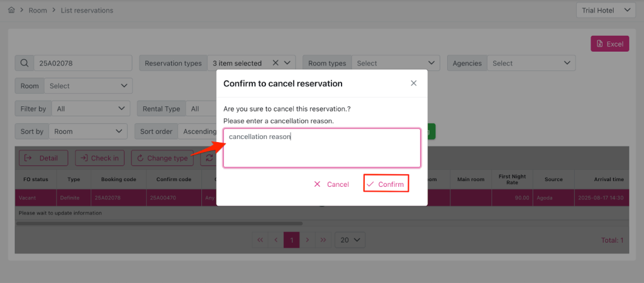
Task: Go to the first page of results
Action: pyautogui.click(x=260, y=240)
